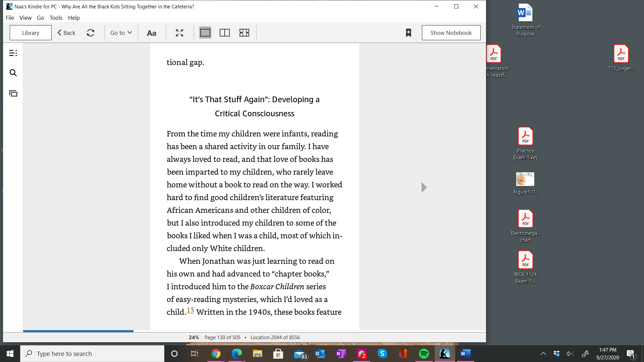Open Dropbox from system tray
The height and width of the screenshot is (362, 644).
[x=557, y=354]
